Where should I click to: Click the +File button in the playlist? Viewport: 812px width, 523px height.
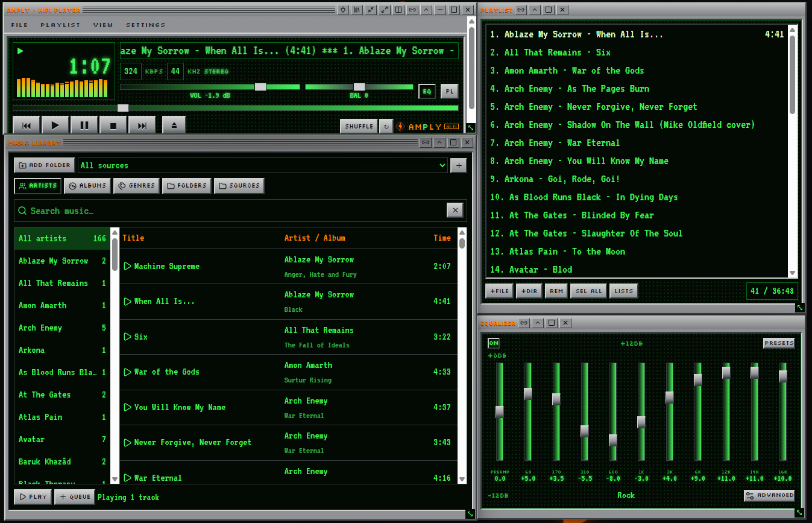pyautogui.click(x=499, y=291)
